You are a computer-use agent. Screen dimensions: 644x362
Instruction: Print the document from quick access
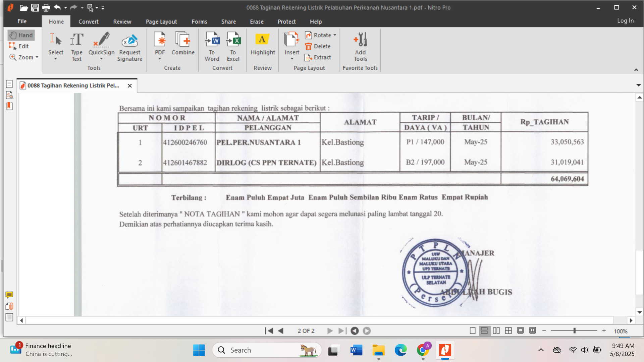coord(46,8)
